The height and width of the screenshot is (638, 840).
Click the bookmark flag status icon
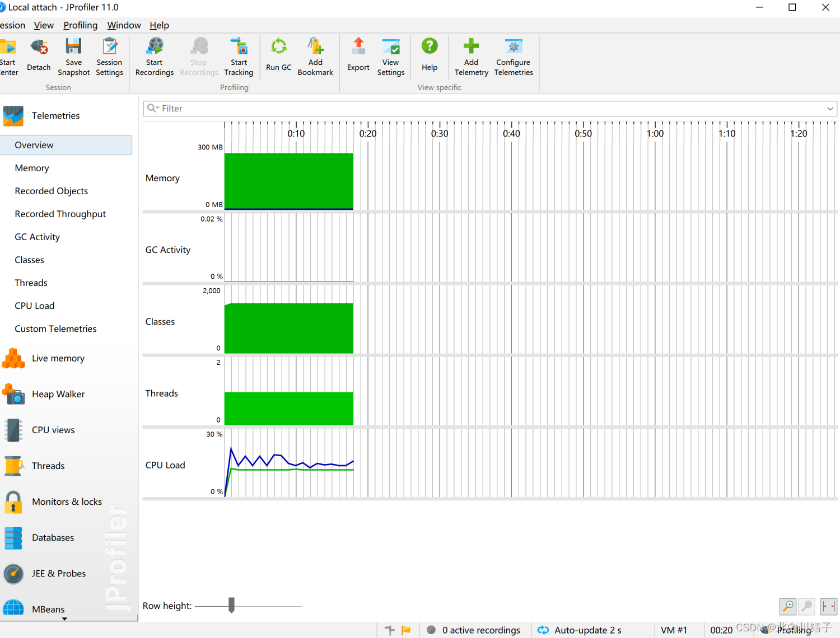407,630
